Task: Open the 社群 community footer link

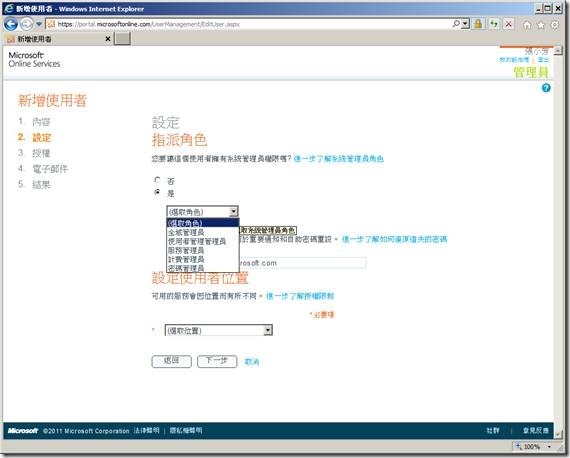Action: click(493, 431)
